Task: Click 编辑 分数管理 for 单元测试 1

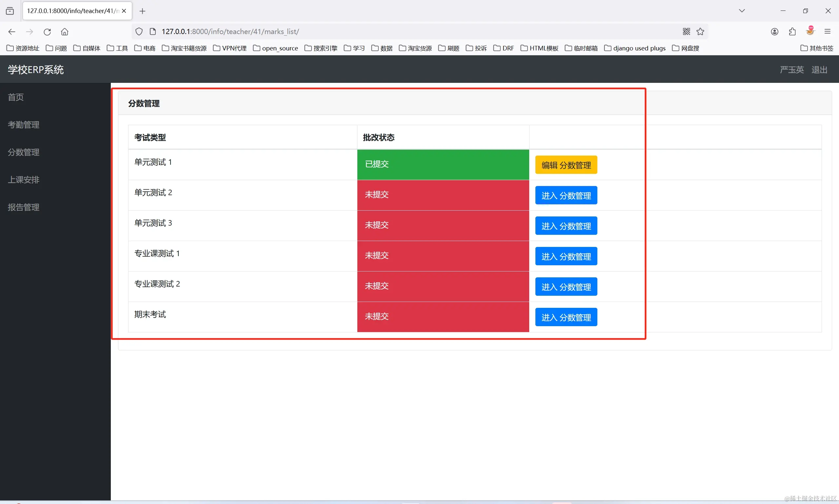Action: 566,165
